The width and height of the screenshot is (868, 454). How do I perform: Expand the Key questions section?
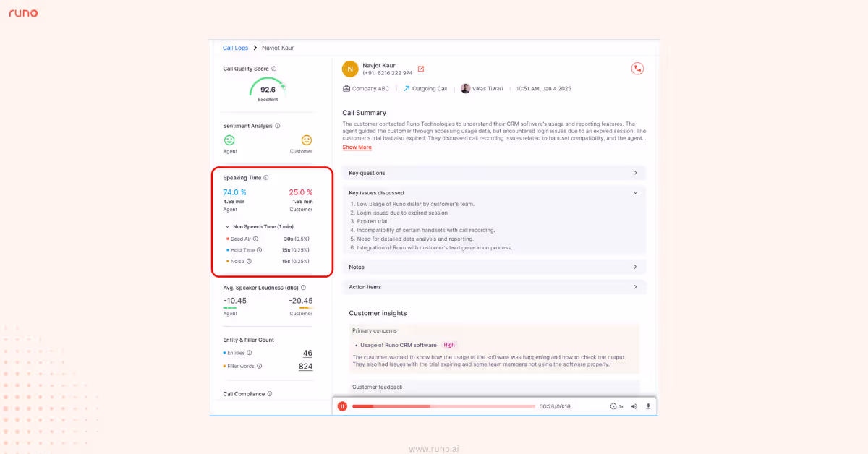click(x=635, y=172)
